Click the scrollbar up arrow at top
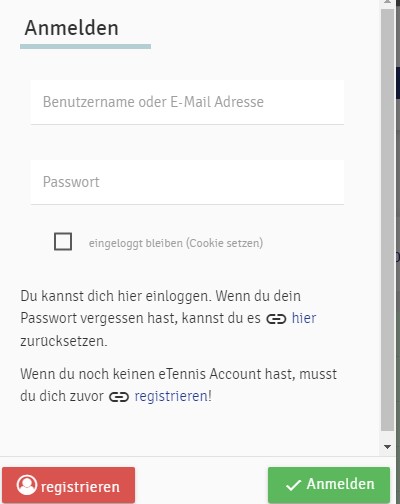The width and height of the screenshot is (400, 504). click(387, 2)
